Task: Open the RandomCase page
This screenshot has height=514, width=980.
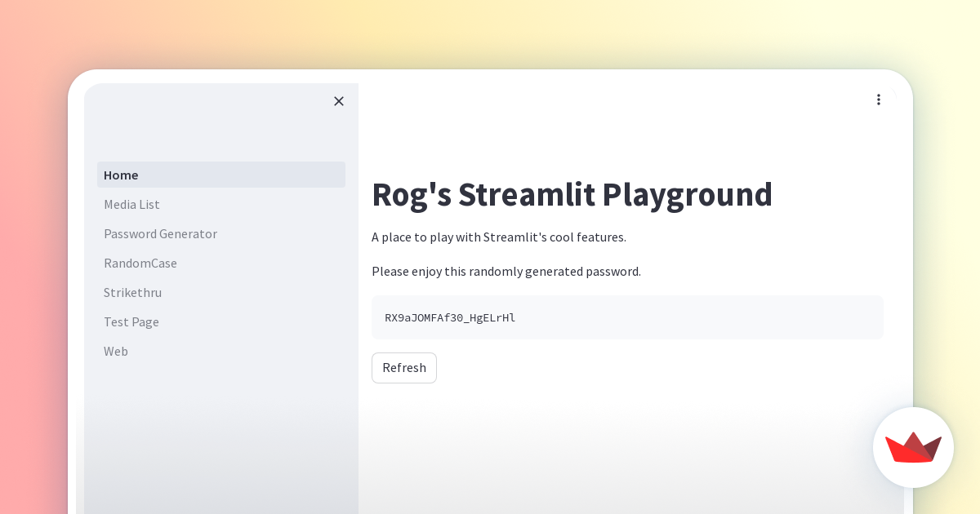Action: point(140,263)
